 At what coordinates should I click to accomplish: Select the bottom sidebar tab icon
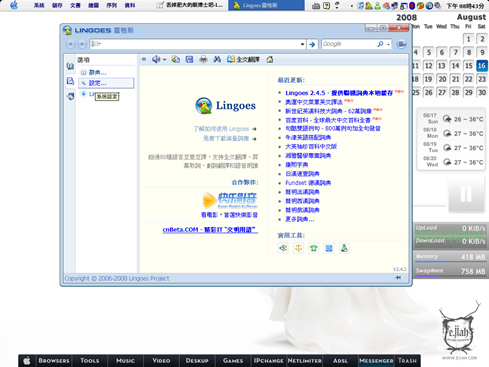pyautogui.click(x=70, y=96)
